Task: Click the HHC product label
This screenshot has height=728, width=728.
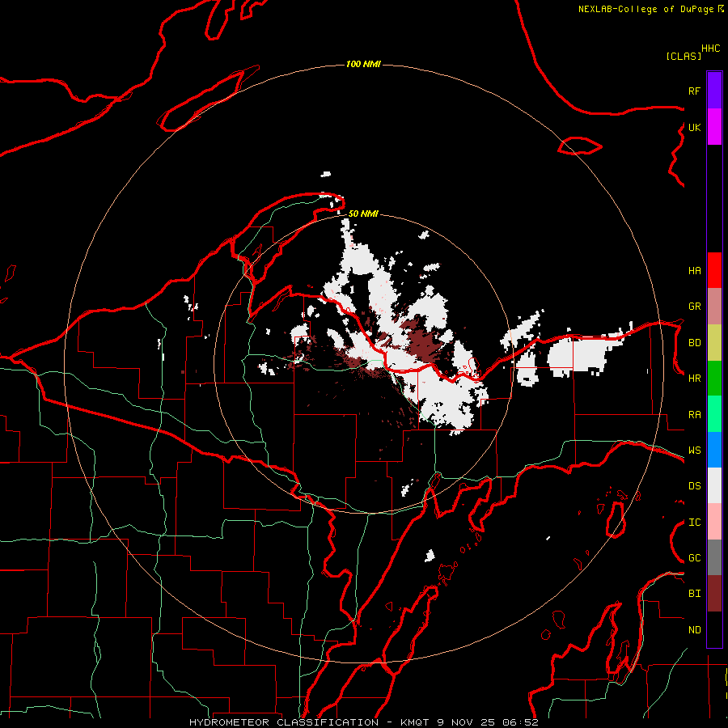Action: coord(711,49)
